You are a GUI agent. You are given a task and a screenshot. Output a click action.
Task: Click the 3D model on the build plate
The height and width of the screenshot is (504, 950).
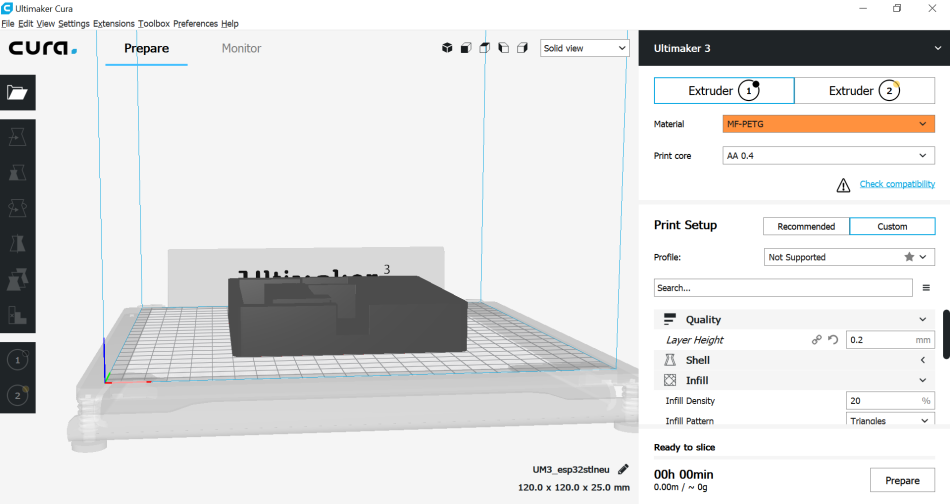point(347,317)
